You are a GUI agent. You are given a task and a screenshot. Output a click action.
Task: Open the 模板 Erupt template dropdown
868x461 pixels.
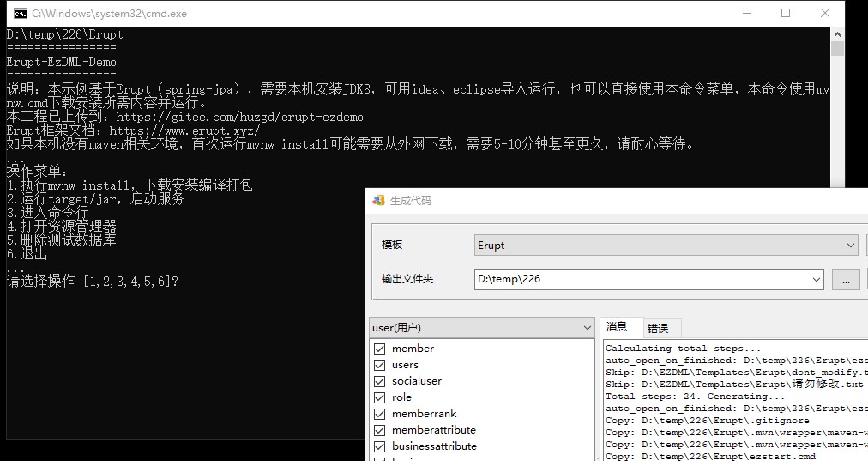(666, 245)
